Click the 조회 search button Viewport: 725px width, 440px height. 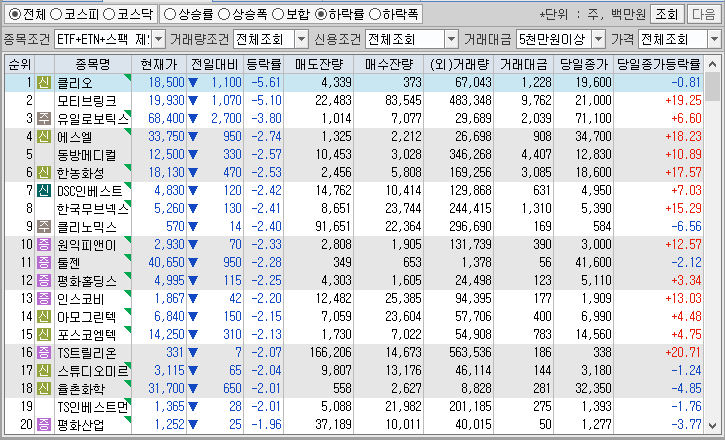tap(667, 14)
